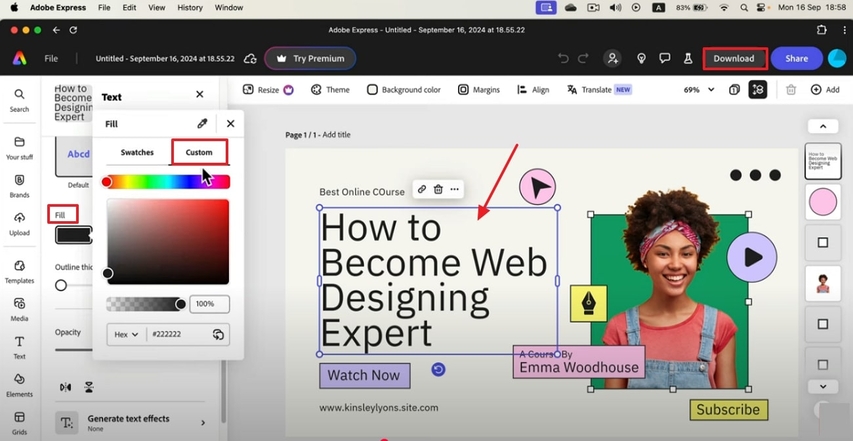This screenshot has height=441, width=853.
Task: Open the Align options in the toolbar
Action: [x=533, y=90]
